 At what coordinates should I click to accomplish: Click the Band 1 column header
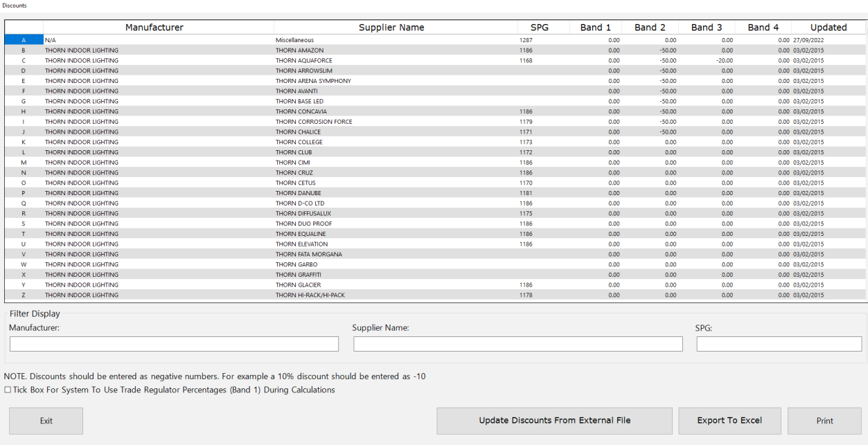(594, 28)
